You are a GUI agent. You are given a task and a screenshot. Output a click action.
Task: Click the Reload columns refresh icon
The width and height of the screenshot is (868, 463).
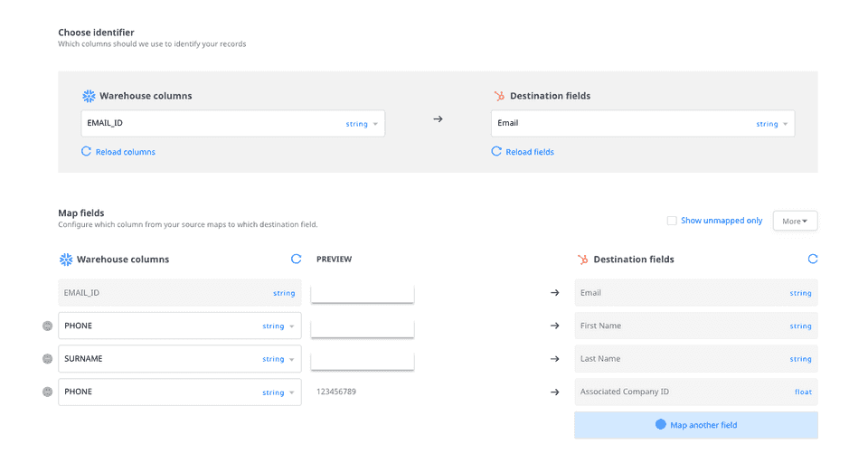point(86,152)
